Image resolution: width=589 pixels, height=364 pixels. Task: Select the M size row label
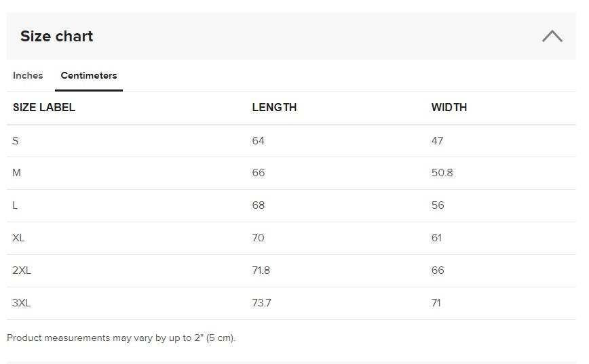pos(17,173)
